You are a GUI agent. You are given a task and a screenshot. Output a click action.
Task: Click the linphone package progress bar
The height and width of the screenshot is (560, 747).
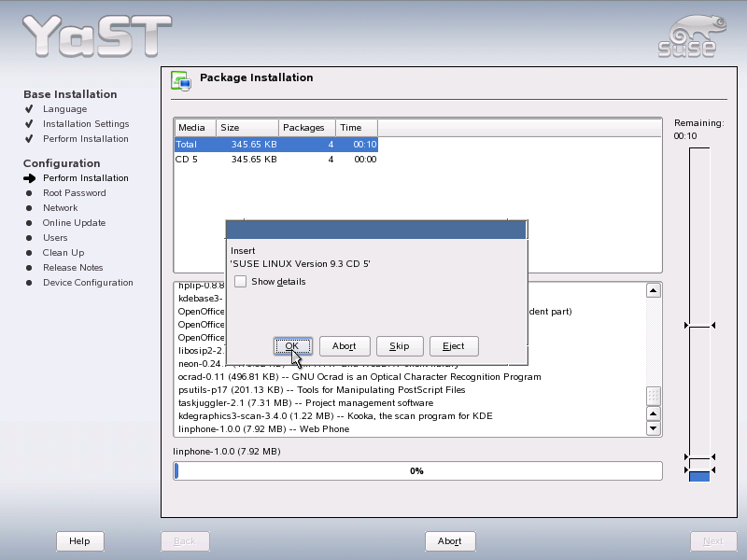point(417,471)
